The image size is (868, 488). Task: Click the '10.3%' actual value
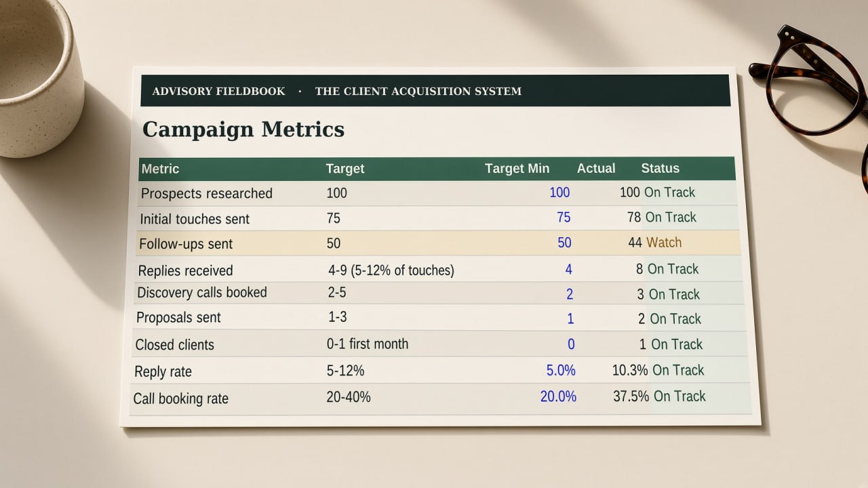[631, 370]
